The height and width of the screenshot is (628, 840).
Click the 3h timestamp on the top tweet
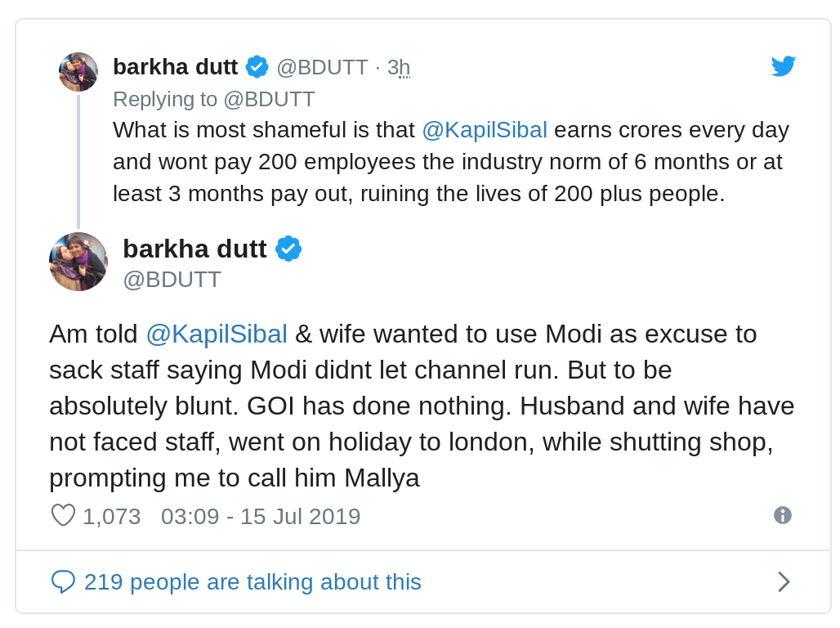(x=399, y=67)
